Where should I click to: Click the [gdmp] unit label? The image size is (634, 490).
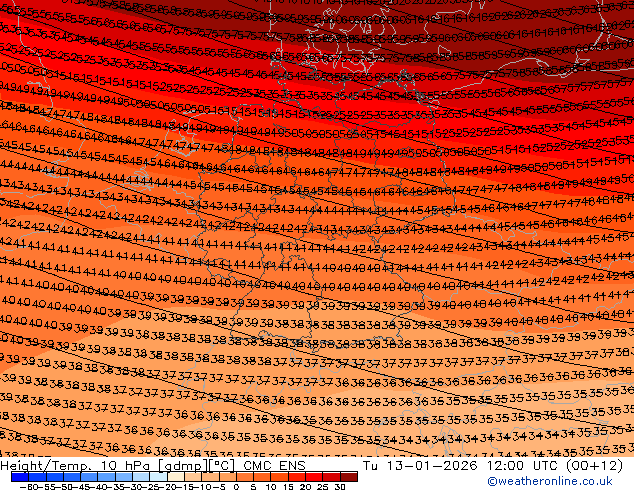pos(182,466)
